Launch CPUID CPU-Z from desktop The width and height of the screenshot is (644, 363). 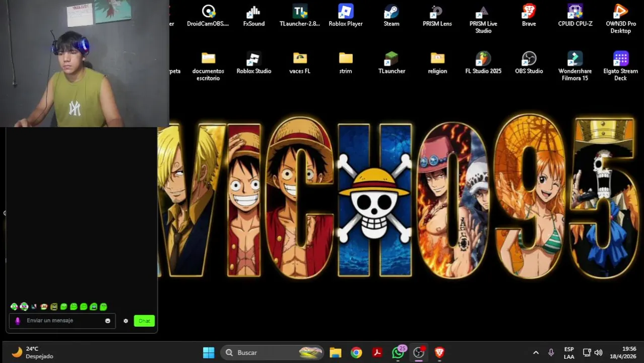[x=575, y=16]
